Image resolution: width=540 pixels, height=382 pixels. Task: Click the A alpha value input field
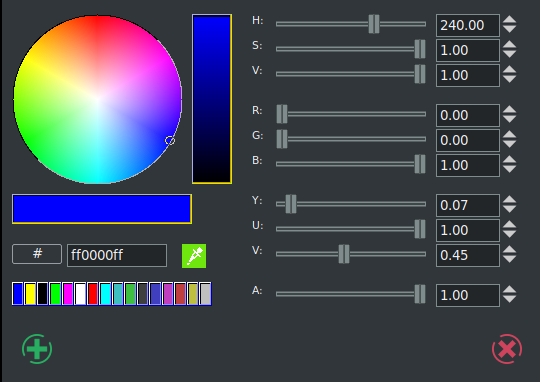[468, 295]
